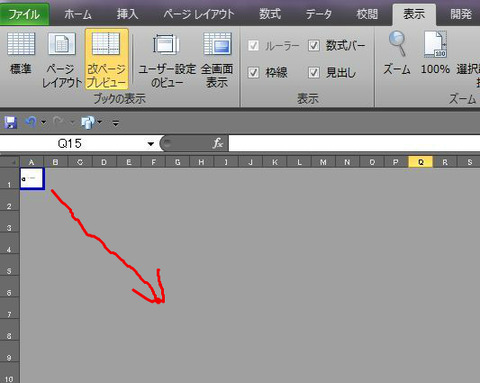Open the File (ファイル) tab
Image resolution: width=480 pixels, height=383 pixels.
pyautogui.click(x=25, y=14)
